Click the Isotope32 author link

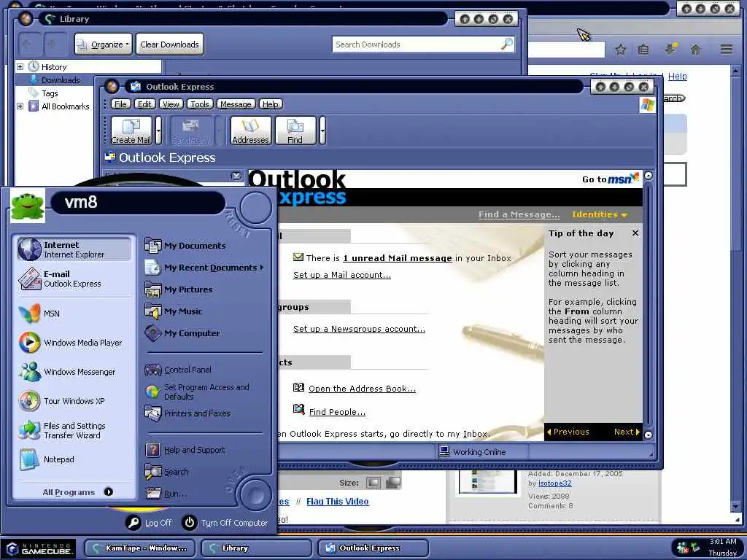click(x=554, y=483)
